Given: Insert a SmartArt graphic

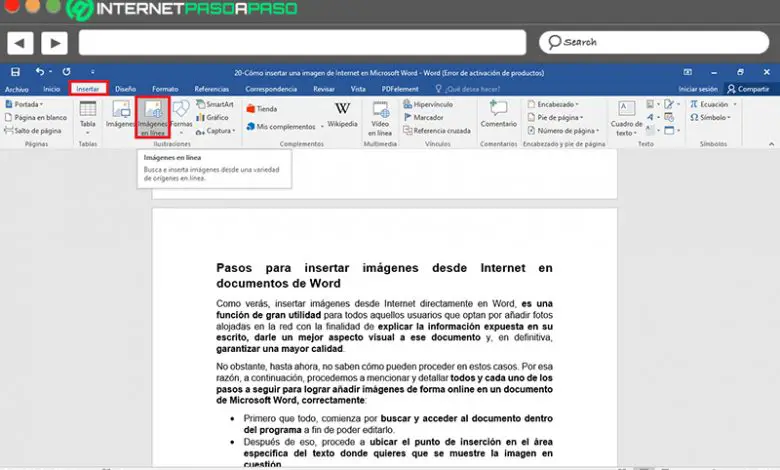Looking at the screenshot, I should 215,104.
